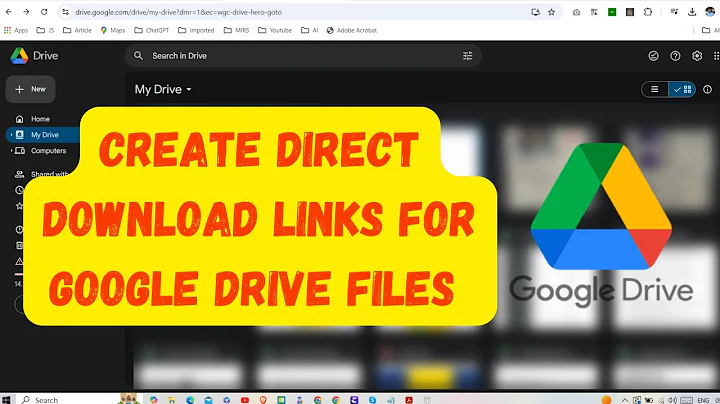Click the green square extension icon
720x404 pixels.
click(612, 12)
